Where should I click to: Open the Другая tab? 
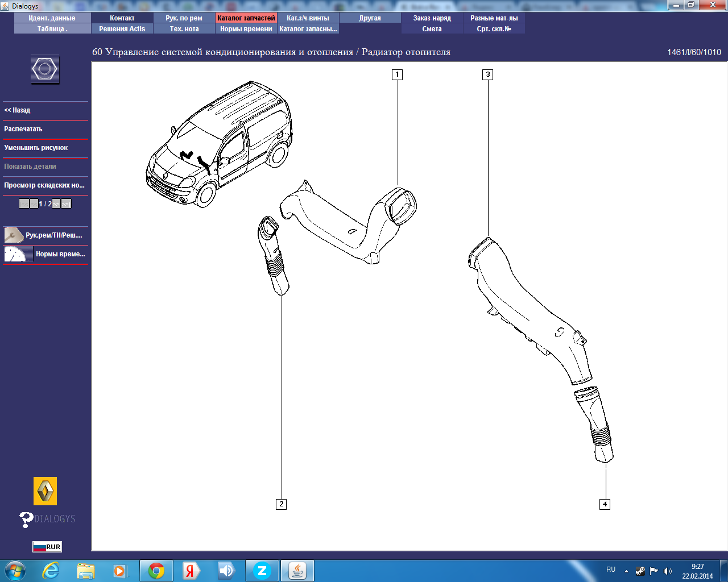coord(370,18)
